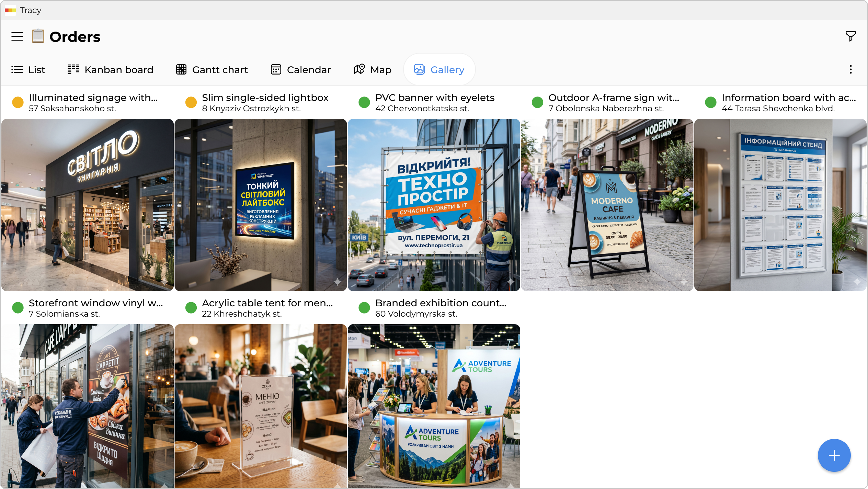Click the blue plus button to add order
The width and height of the screenshot is (868, 489).
(x=834, y=455)
